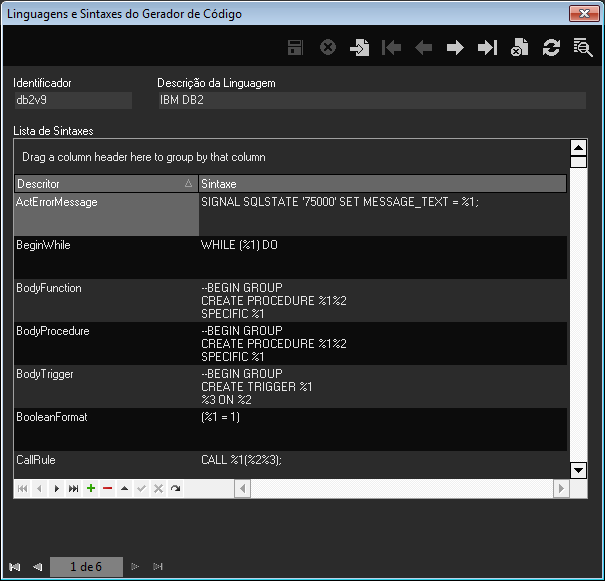
Task: Click the grid navigator next-row arrow
Action: [56, 488]
